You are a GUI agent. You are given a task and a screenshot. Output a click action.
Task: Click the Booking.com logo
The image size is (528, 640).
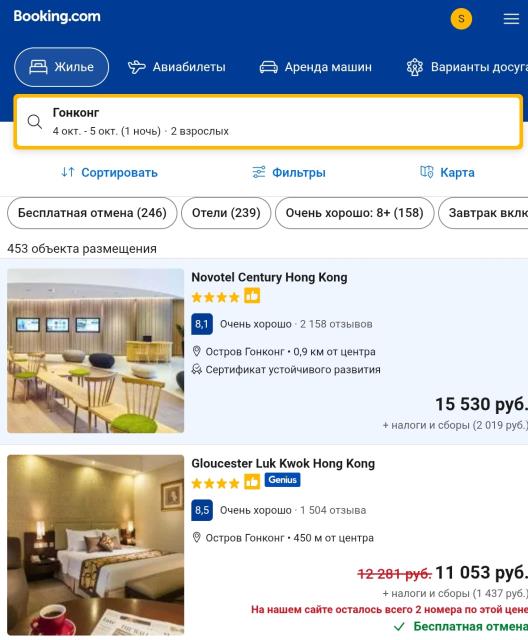(x=57, y=17)
